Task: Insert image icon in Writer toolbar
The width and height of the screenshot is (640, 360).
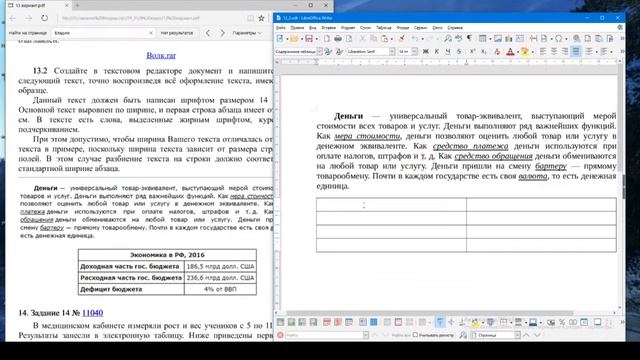Action: (498, 39)
